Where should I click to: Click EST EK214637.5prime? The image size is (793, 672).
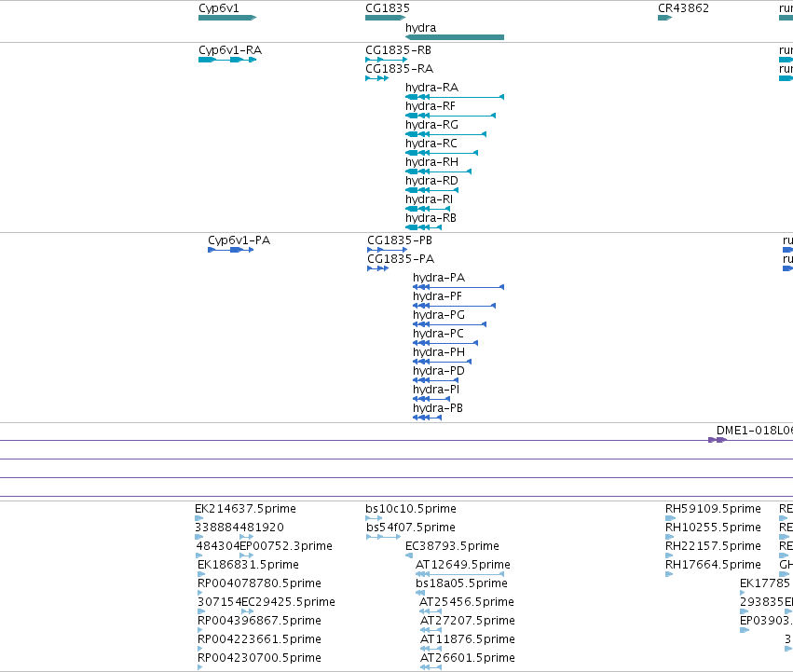[198, 518]
